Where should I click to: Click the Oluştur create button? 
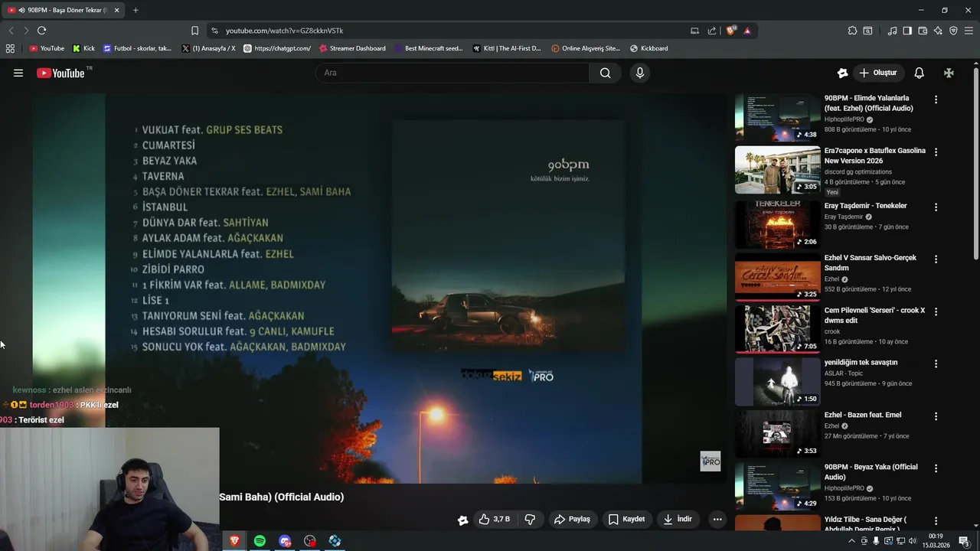tap(878, 73)
